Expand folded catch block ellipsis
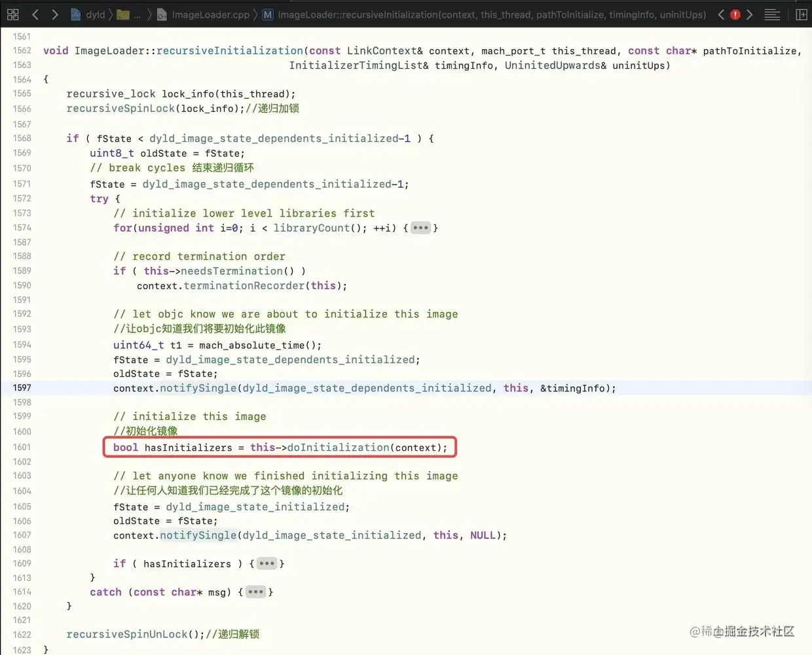The image size is (812, 655). coord(255,592)
